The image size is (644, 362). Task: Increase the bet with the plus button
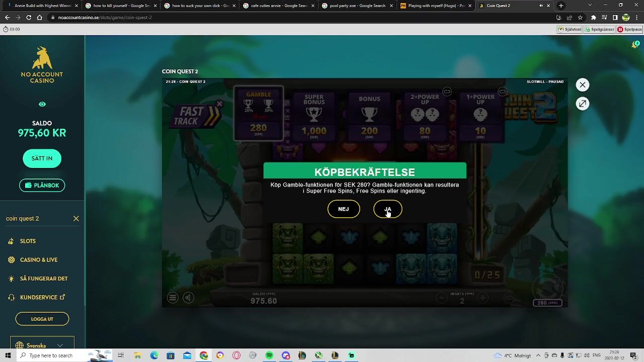click(482, 298)
